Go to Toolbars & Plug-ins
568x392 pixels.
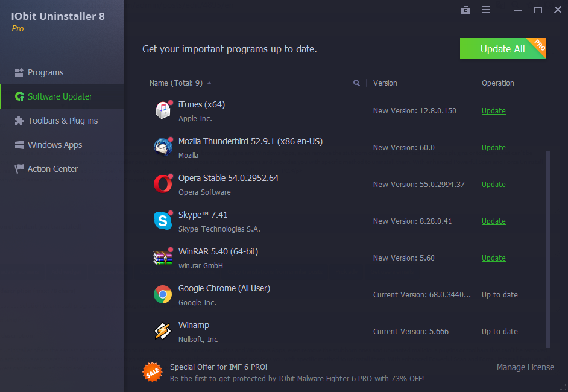(x=62, y=121)
